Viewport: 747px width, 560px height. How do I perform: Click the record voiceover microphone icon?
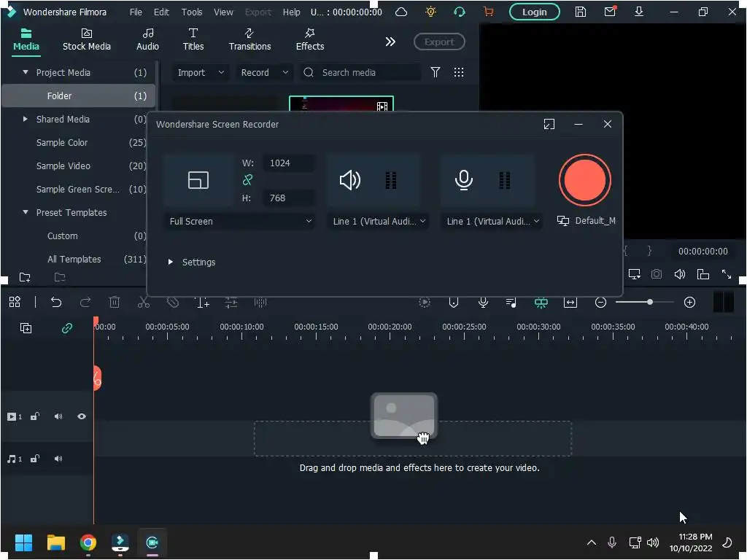click(x=483, y=302)
